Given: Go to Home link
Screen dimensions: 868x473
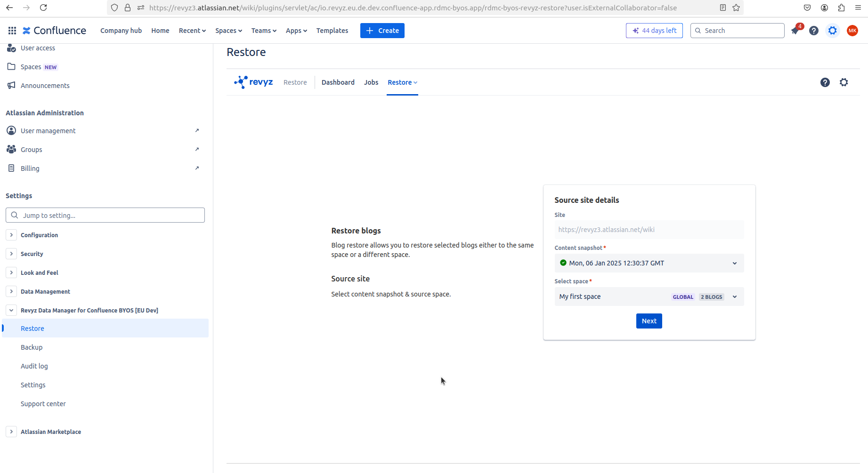Looking at the screenshot, I should point(160,31).
